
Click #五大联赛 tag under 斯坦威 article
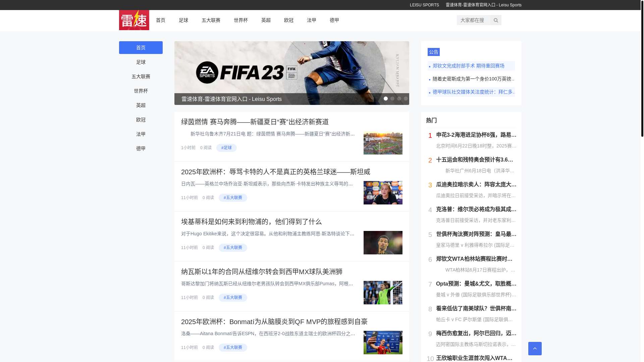(233, 198)
